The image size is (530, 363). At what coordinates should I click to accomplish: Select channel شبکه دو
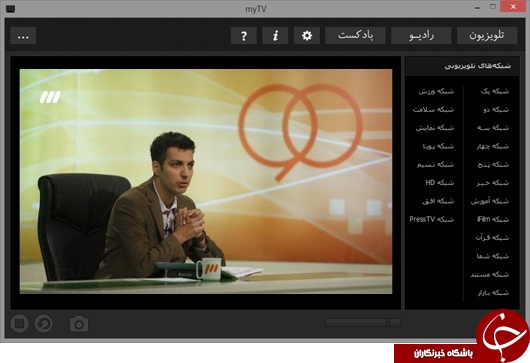[496, 110]
